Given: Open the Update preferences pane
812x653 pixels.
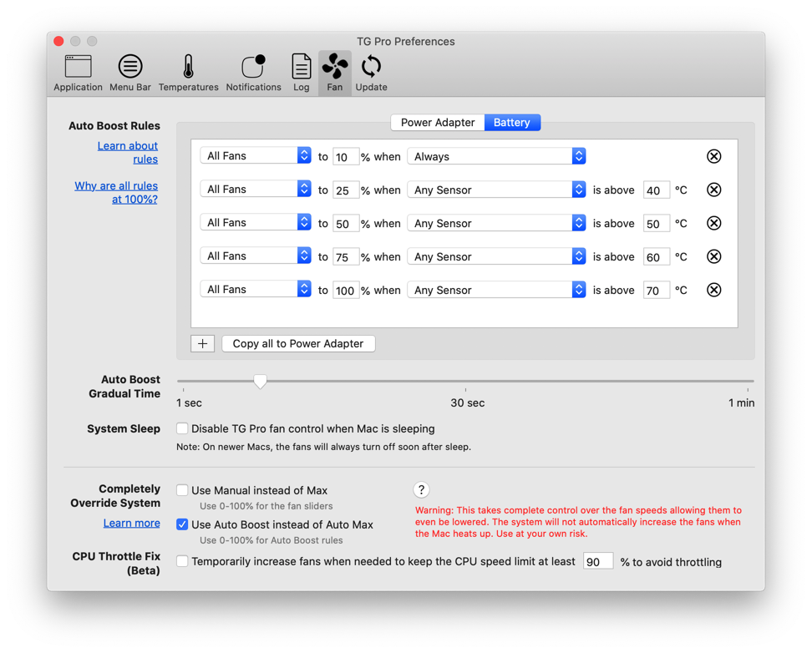Looking at the screenshot, I should (x=371, y=73).
